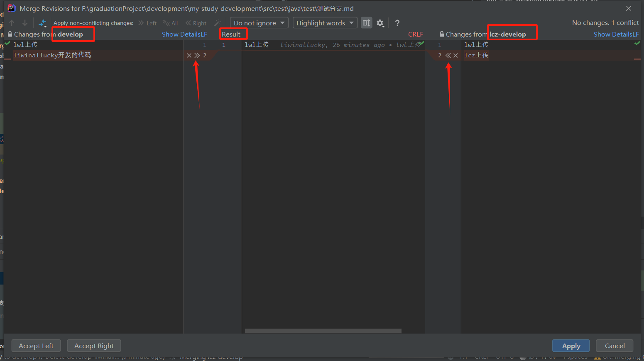This screenshot has width=644, height=361.
Task: Click 'No changes. 1 conflict' status text
Action: tap(605, 23)
